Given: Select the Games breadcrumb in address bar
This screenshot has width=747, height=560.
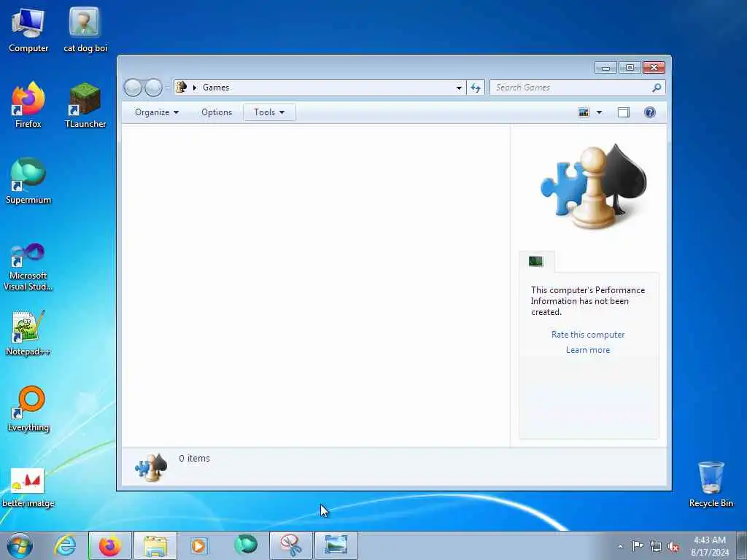Looking at the screenshot, I should (x=216, y=87).
